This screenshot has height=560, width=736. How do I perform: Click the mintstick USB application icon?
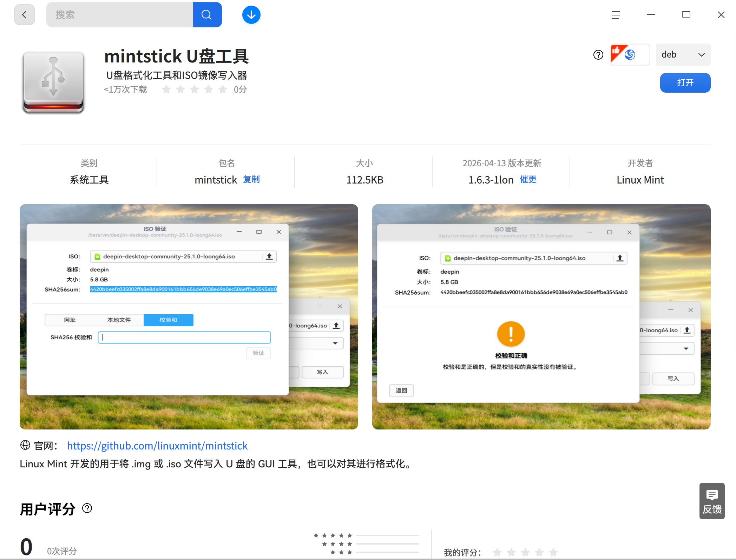point(53,82)
